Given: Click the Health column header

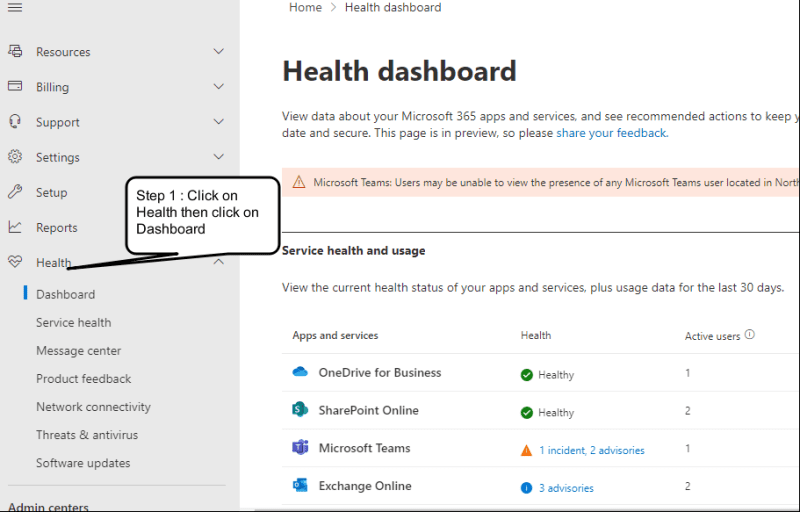Looking at the screenshot, I should pos(536,335).
